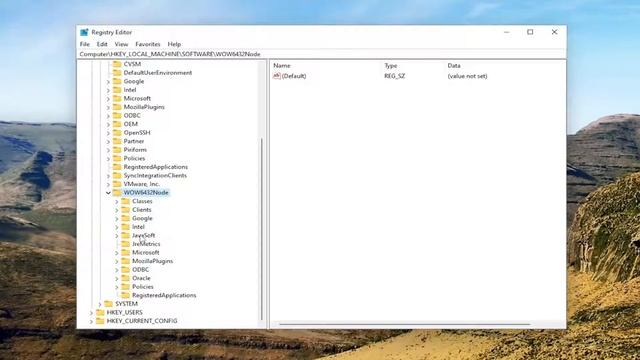Select the Google key under SOFTWARE
Image resolution: width=640 pixels, height=360 pixels.
(x=134, y=82)
